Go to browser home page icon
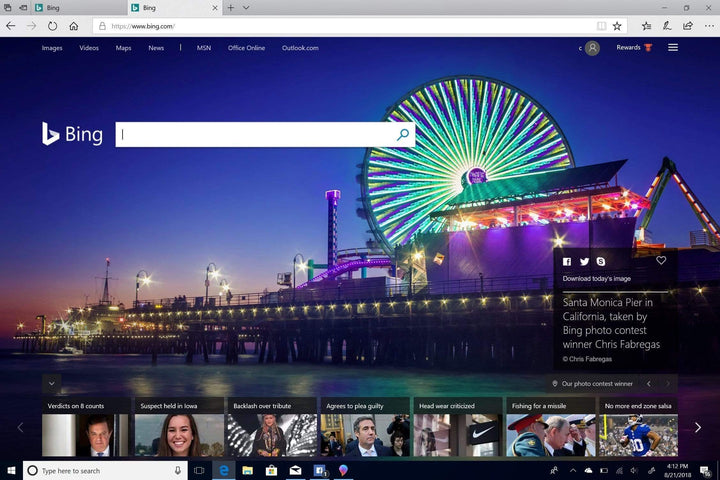The width and height of the screenshot is (720, 480). pyautogui.click(x=73, y=26)
